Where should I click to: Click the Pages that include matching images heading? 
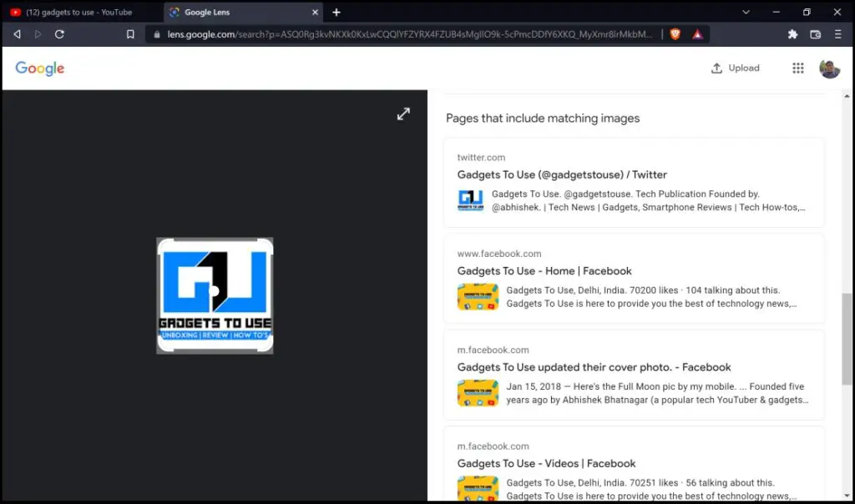click(543, 118)
